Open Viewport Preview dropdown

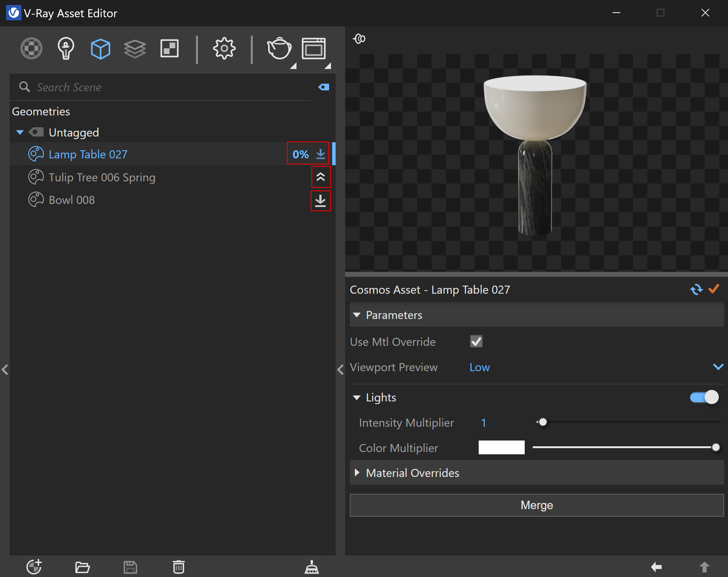click(x=596, y=367)
